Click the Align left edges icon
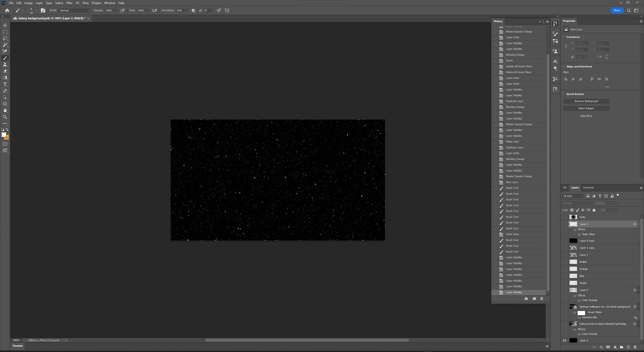Viewport: 644px width, 352px height. click(x=566, y=79)
